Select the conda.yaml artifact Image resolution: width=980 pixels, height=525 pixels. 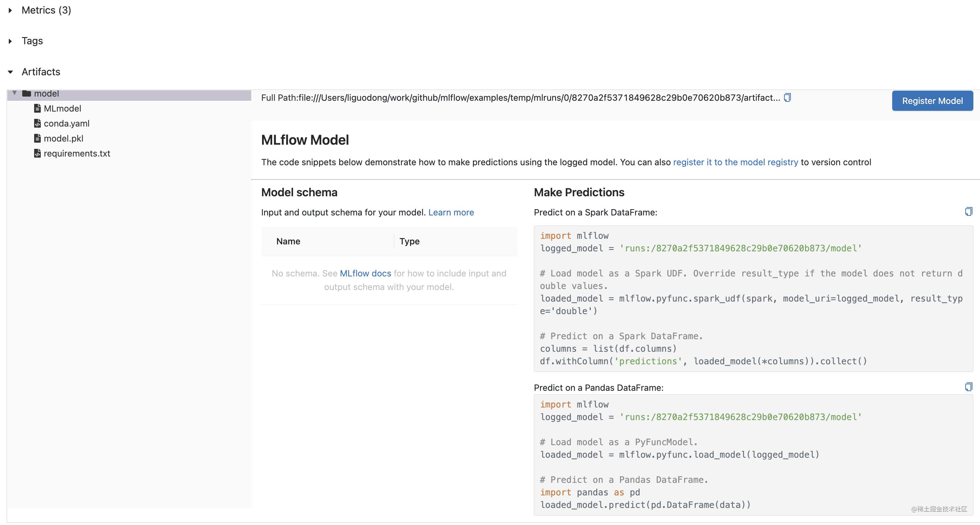pos(67,123)
